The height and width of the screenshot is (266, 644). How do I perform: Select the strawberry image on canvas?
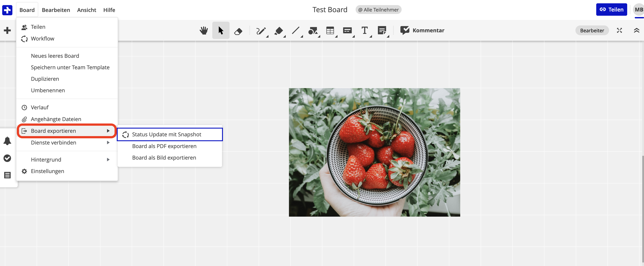click(x=374, y=152)
